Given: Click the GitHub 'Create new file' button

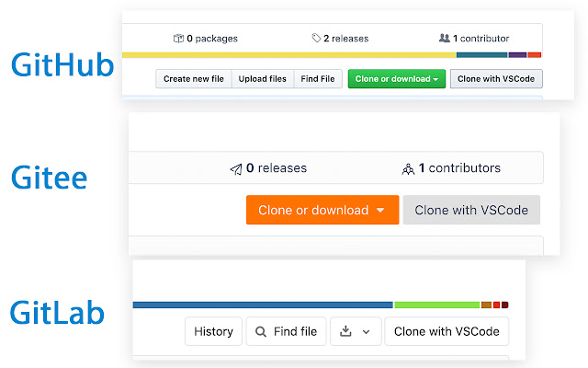Looking at the screenshot, I should [194, 79].
